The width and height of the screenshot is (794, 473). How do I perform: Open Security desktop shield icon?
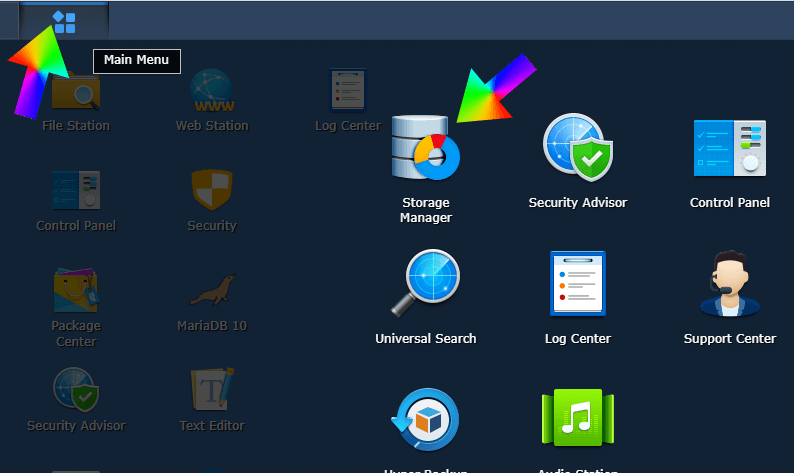[212, 189]
